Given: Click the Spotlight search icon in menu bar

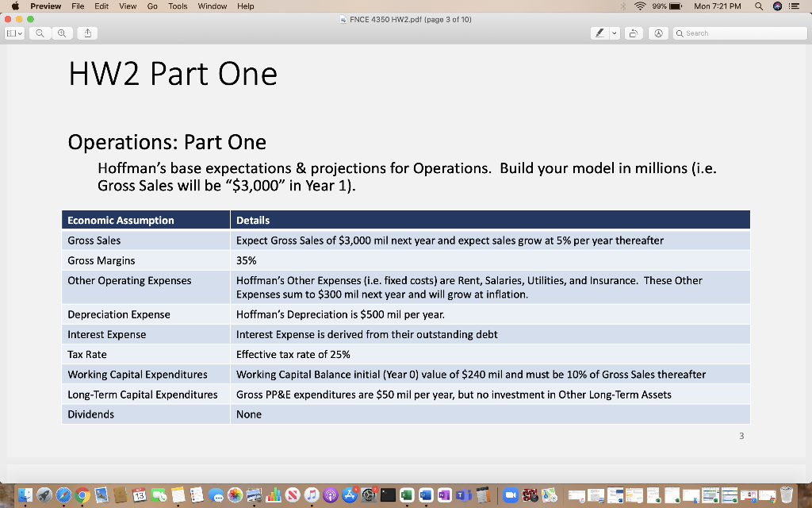Looking at the screenshot, I should pos(759,6).
